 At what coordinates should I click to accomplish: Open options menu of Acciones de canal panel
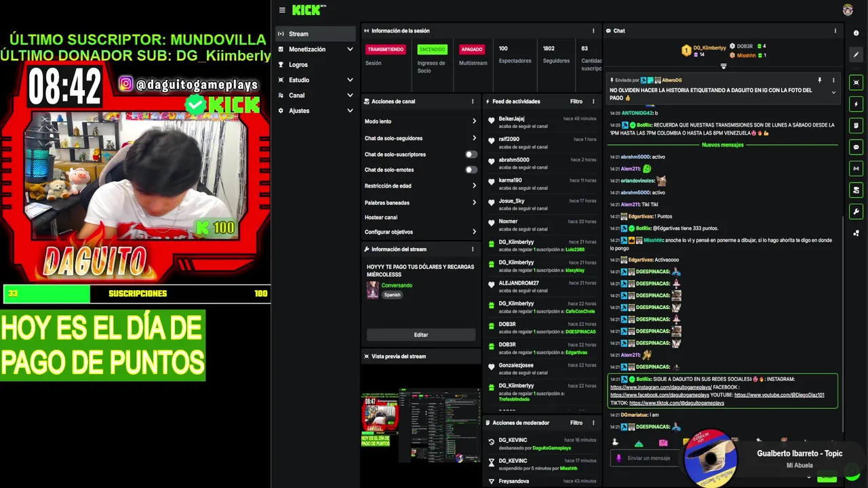click(x=473, y=102)
